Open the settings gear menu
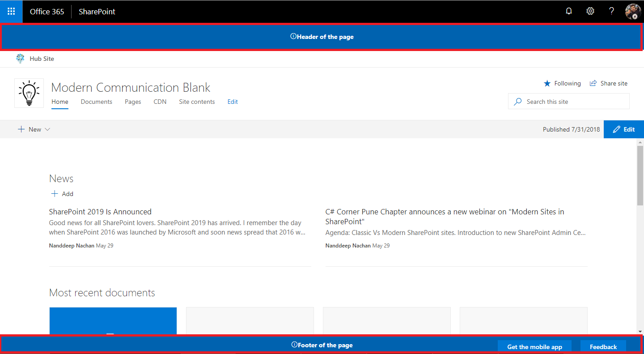The height and width of the screenshot is (354, 644). [590, 11]
